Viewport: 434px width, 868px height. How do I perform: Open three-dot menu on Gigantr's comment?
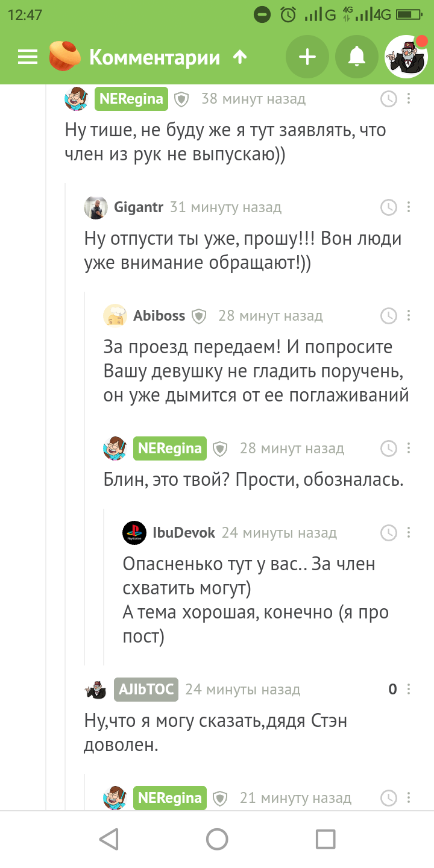click(x=409, y=207)
